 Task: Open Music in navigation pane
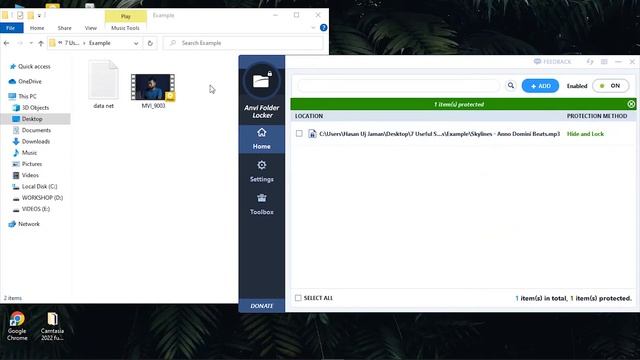point(29,153)
